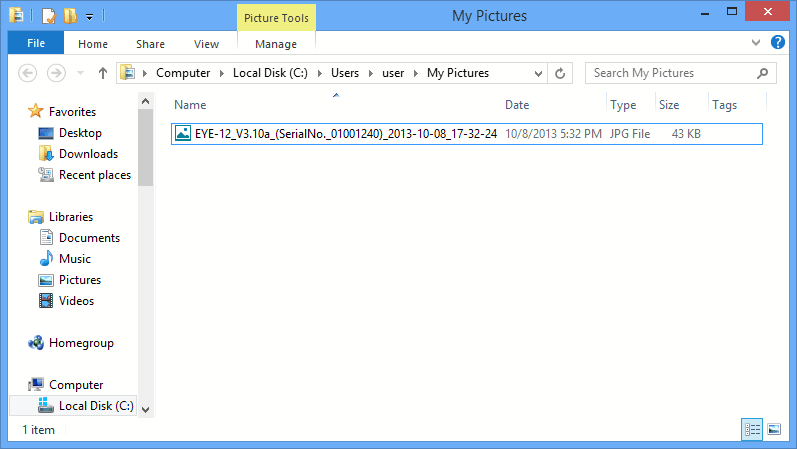Click the navigation pane scroll up arrow
The height and width of the screenshot is (449, 797).
(x=145, y=102)
